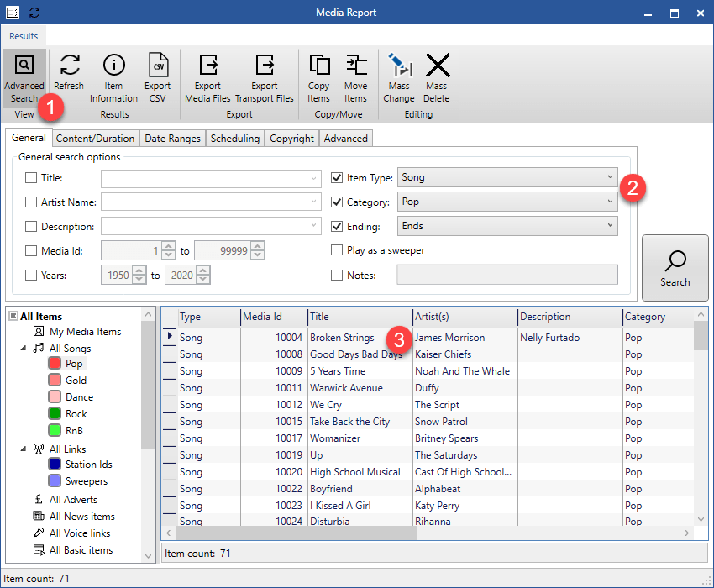Click the window menu icon in title bar
The image size is (714, 588).
13,13
